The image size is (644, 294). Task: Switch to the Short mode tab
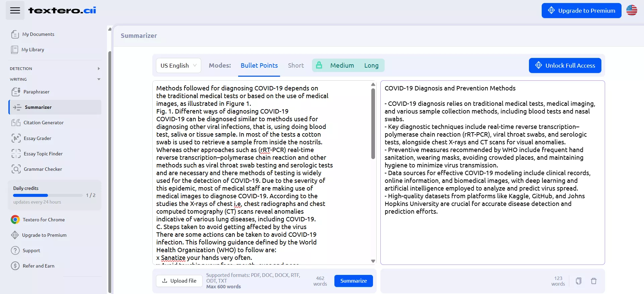[x=296, y=66]
